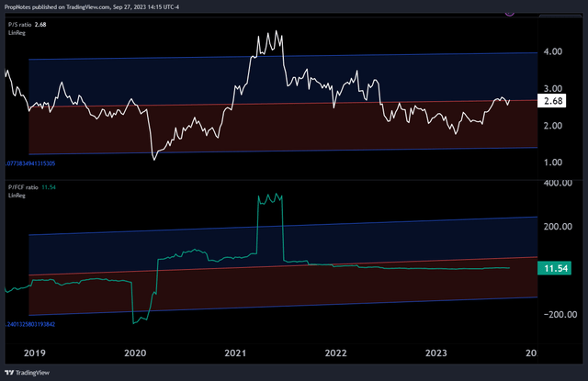Click 2020 on the date axis

[135, 353]
